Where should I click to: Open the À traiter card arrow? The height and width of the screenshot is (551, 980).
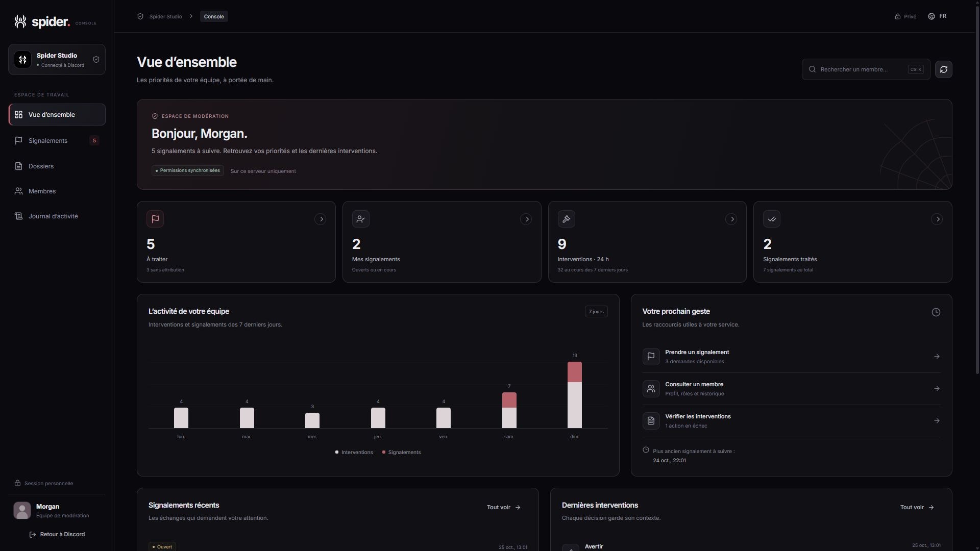(x=321, y=219)
